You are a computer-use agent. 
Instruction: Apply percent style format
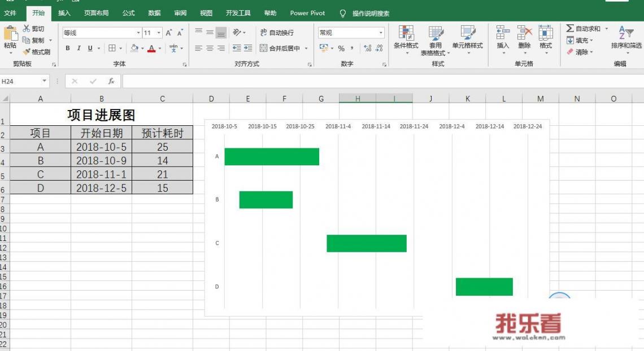point(341,49)
